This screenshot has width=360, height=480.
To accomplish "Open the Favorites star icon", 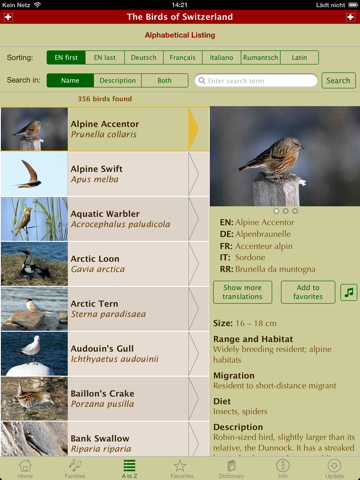I will point(180,465).
